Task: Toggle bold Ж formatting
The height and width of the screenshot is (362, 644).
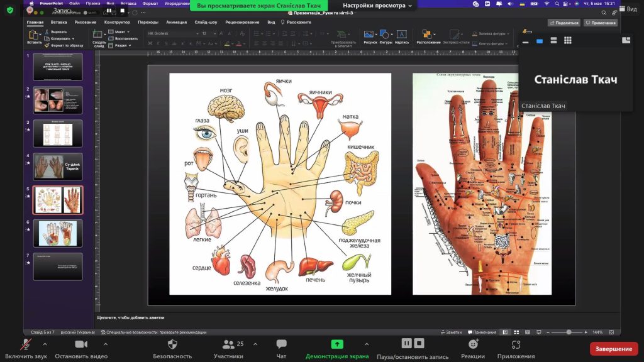Action: [150, 43]
